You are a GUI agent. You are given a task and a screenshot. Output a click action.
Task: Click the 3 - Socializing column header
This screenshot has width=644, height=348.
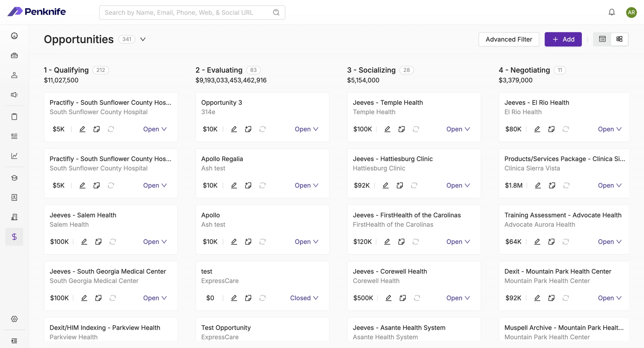tap(371, 70)
